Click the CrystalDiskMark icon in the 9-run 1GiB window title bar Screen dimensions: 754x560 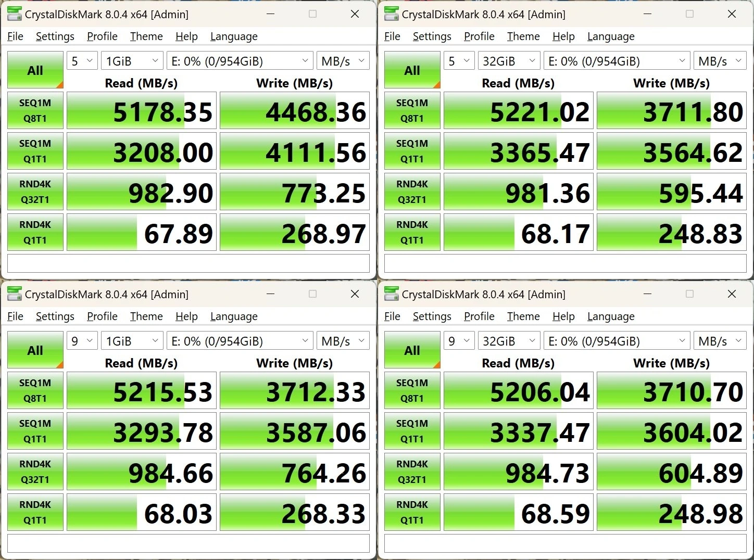[x=15, y=294]
